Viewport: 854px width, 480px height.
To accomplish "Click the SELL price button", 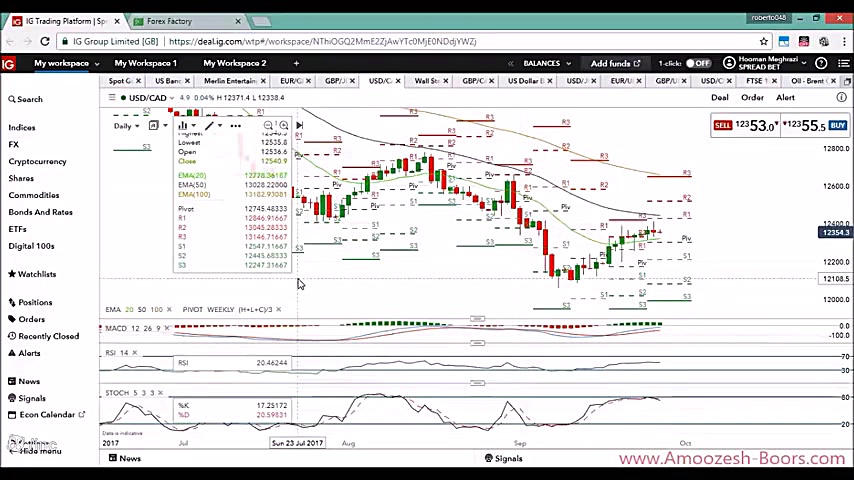I will (745, 126).
